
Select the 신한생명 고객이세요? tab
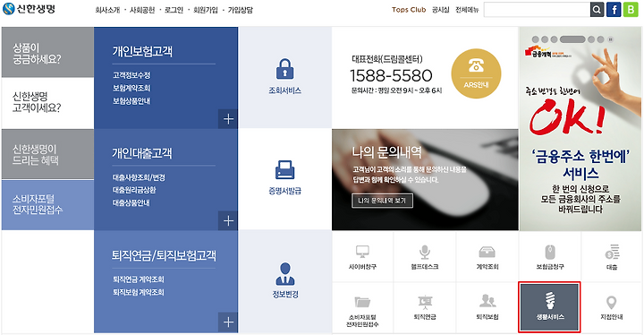click(47, 102)
